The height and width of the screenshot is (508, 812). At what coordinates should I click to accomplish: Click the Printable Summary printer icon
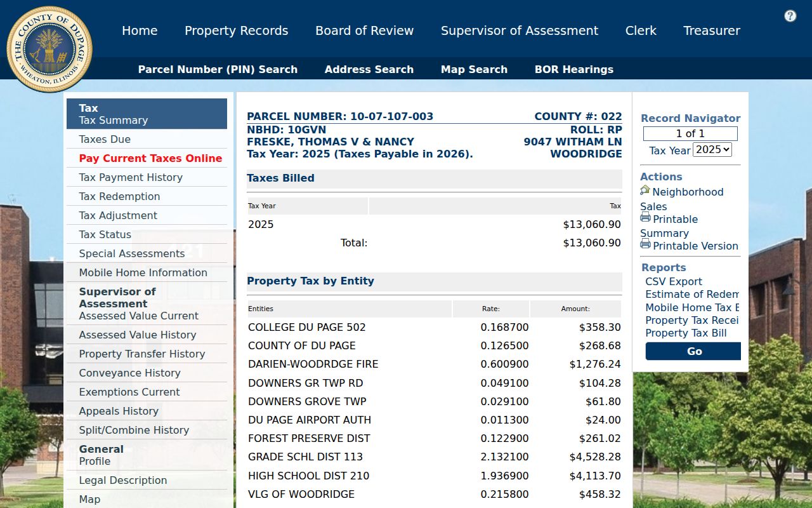point(645,218)
